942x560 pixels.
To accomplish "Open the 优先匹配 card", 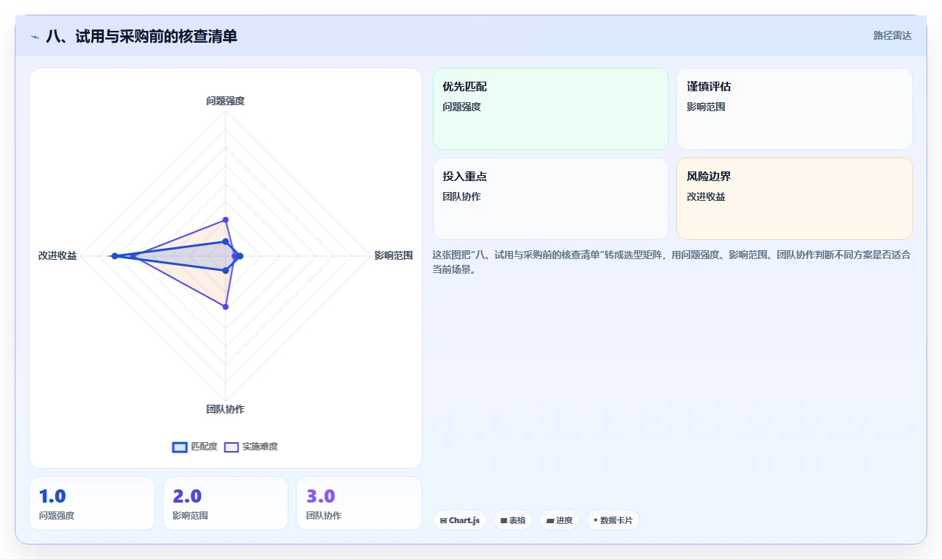I will [x=550, y=109].
